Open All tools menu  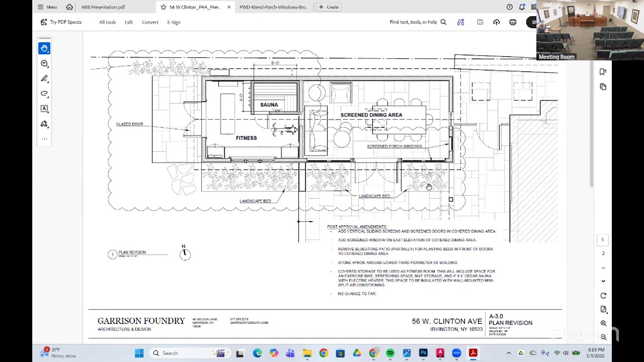click(107, 22)
